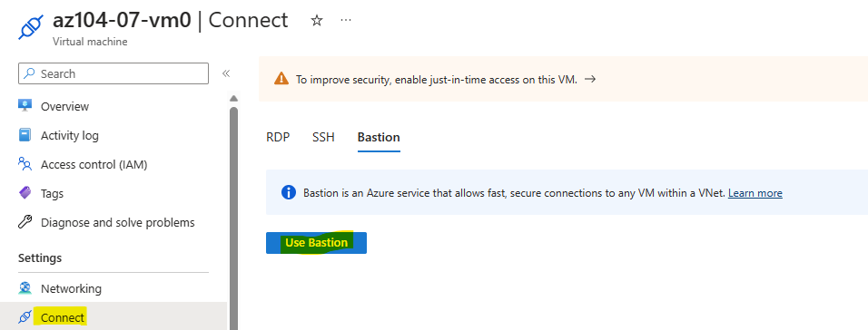This screenshot has width=868, height=330.
Task: Click the purple Tags icon
Action: pos(25,193)
